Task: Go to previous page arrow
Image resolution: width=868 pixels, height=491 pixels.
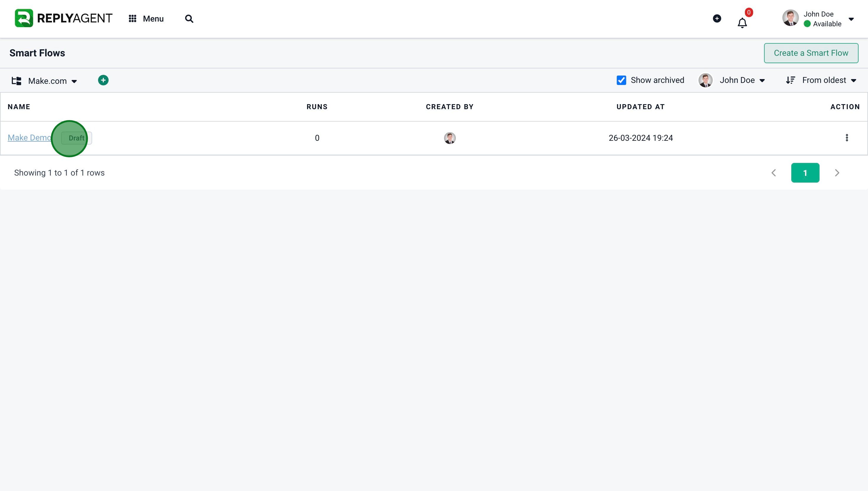Action: 774,173
